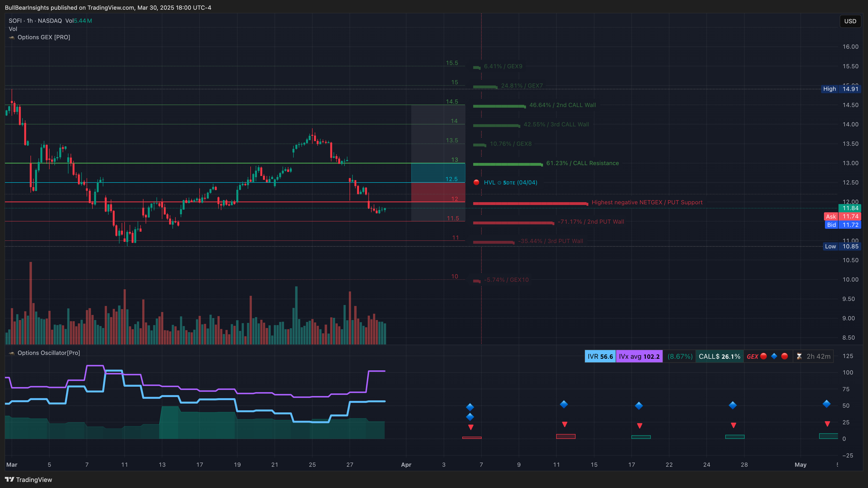Click the Ask 11.74 price label

point(842,216)
